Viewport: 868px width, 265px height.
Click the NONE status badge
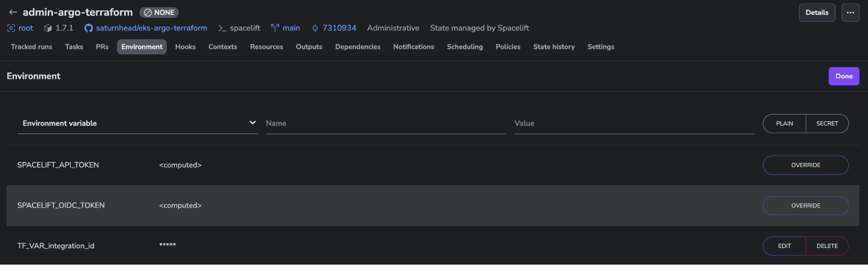pyautogui.click(x=159, y=13)
